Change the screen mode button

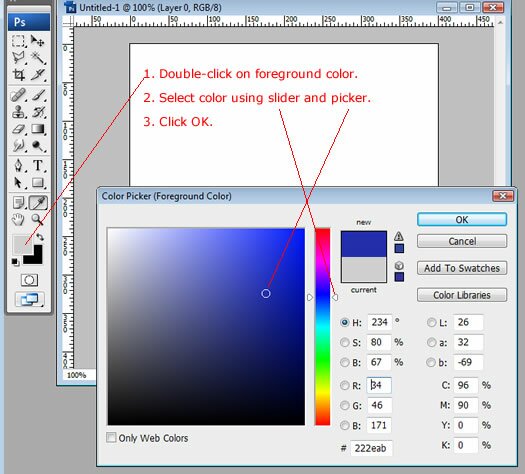(29, 299)
